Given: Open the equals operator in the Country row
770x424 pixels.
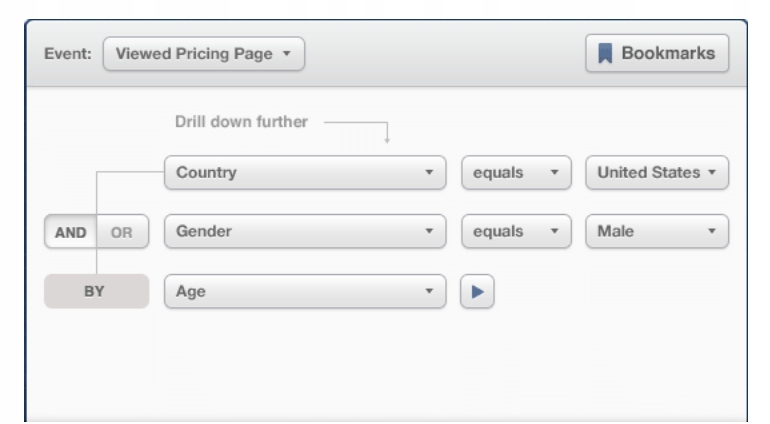Looking at the screenshot, I should pos(515,172).
